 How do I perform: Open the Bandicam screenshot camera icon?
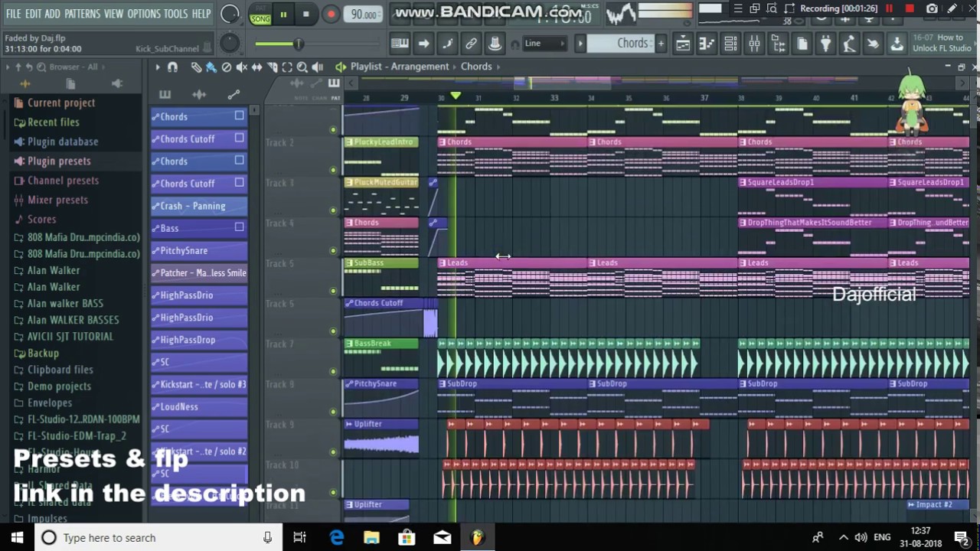[932, 8]
